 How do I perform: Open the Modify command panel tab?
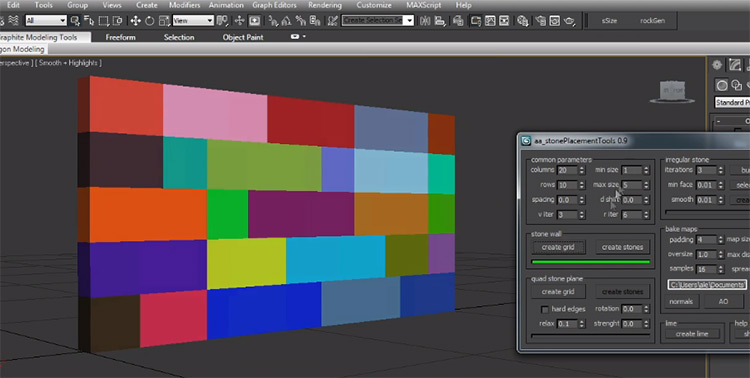[735, 65]
